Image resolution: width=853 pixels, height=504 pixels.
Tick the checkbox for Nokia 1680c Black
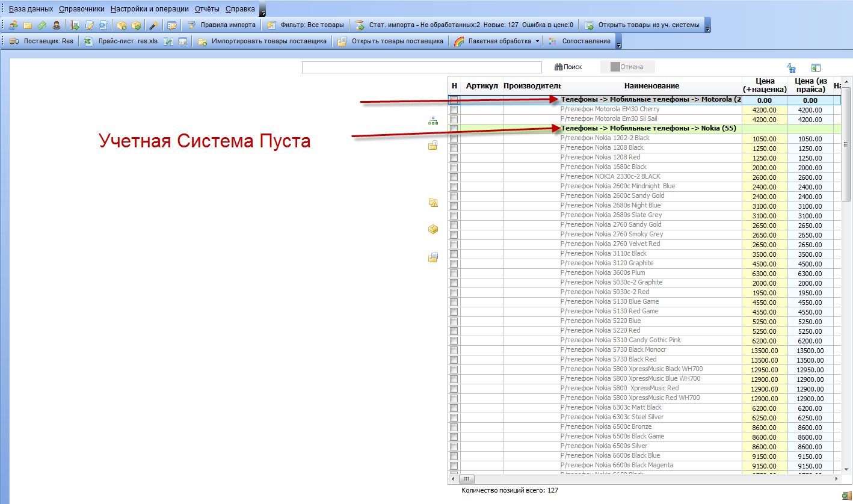point(454,168)
